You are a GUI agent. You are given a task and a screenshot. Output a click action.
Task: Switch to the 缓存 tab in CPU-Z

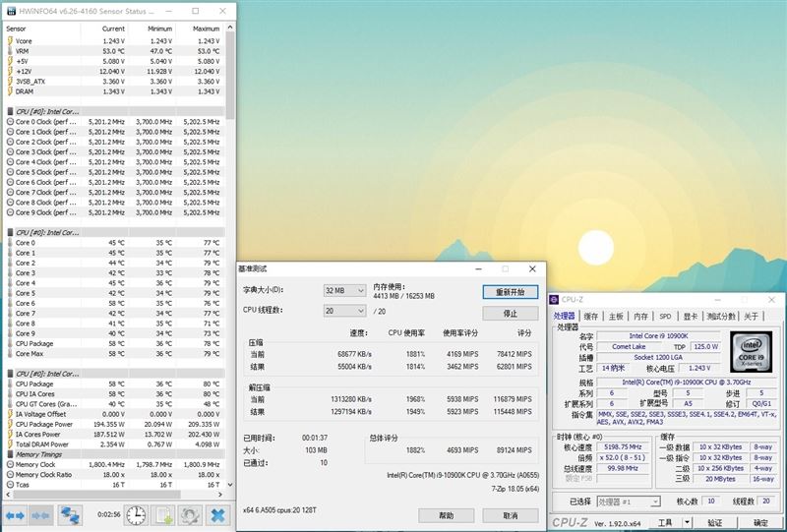591,317
